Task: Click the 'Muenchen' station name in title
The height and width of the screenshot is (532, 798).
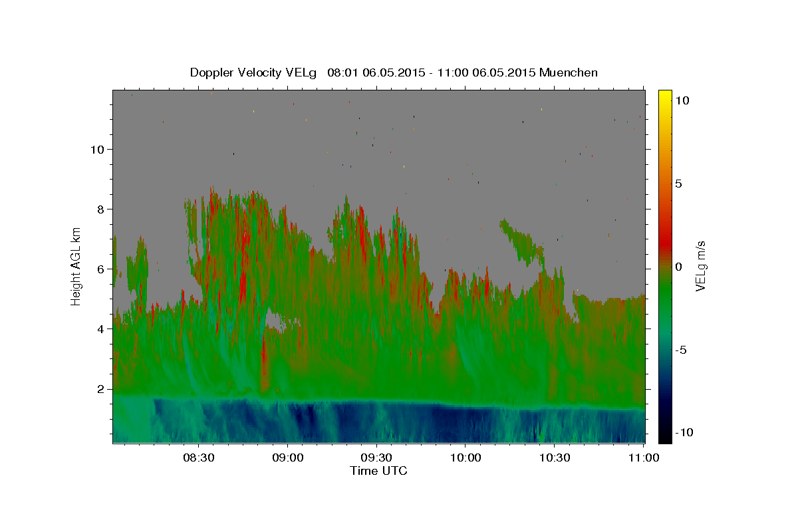Action: tap(569, 72)
